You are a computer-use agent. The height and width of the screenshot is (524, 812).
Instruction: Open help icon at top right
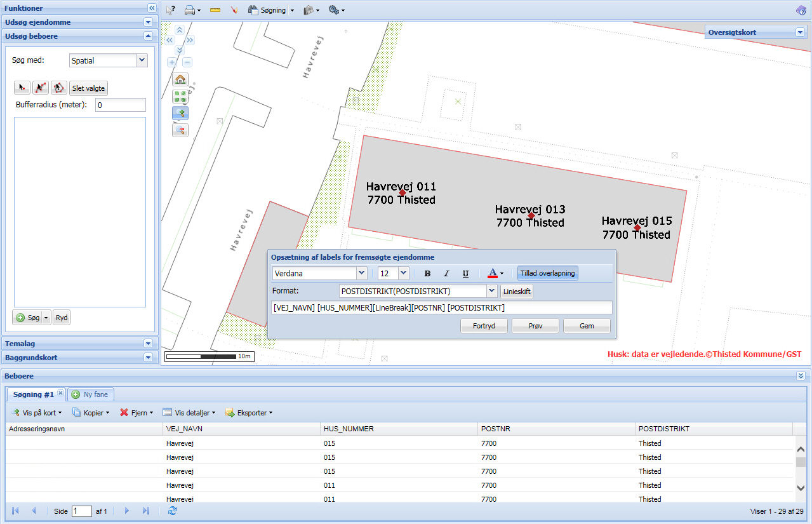tap(801, 10)
